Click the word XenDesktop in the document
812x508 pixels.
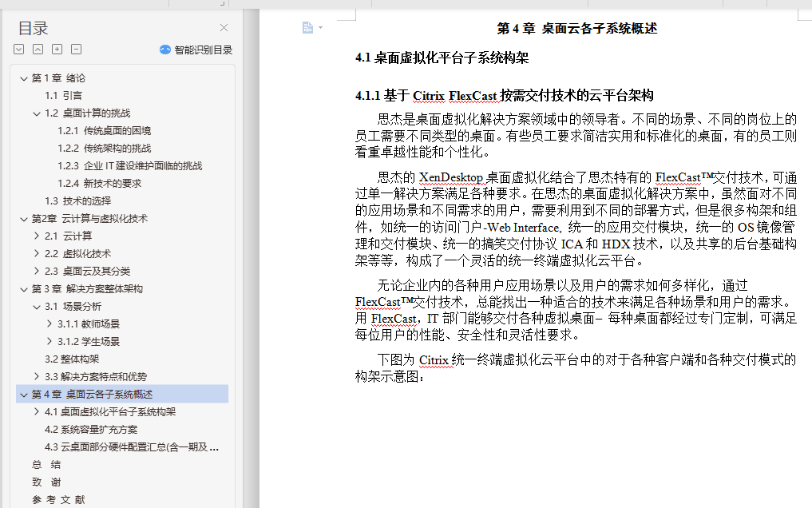450,177
